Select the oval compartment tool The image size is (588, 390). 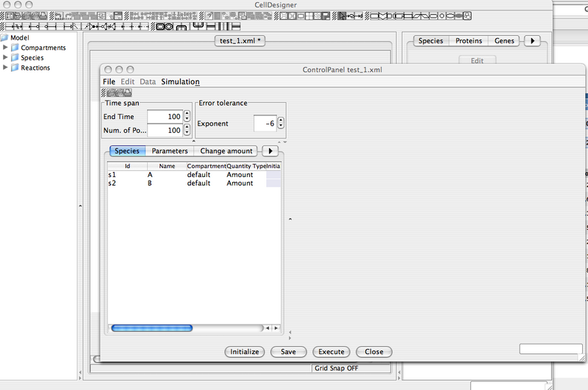pyautogui.click(x=169, y=26)
